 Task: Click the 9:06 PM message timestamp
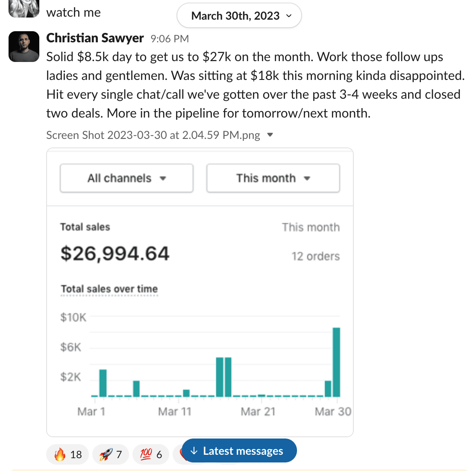(x=170, y=39)
